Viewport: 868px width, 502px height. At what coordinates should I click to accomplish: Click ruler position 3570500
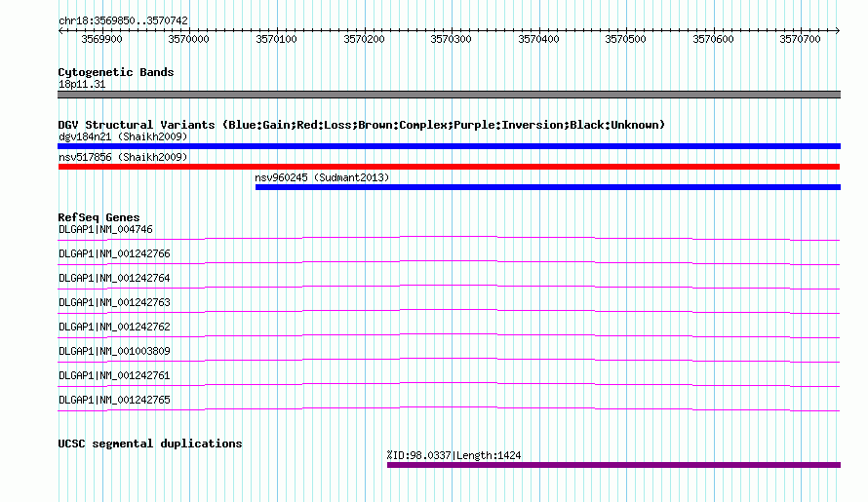pos(625,39)
